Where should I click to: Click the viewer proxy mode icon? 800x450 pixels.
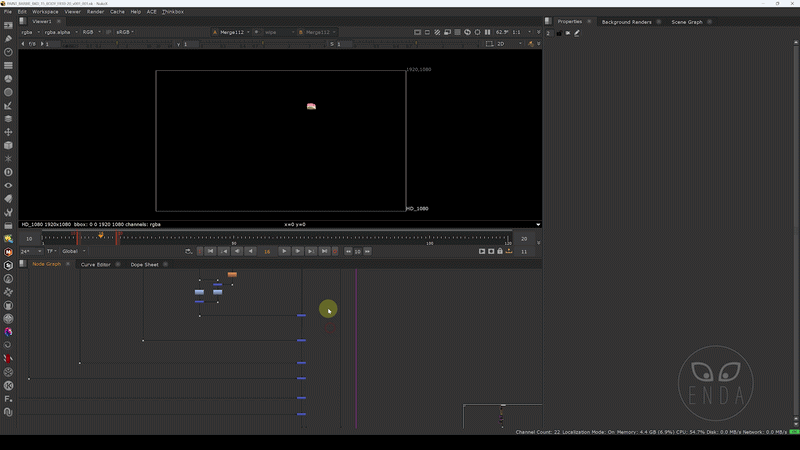[x=447, y=32]
